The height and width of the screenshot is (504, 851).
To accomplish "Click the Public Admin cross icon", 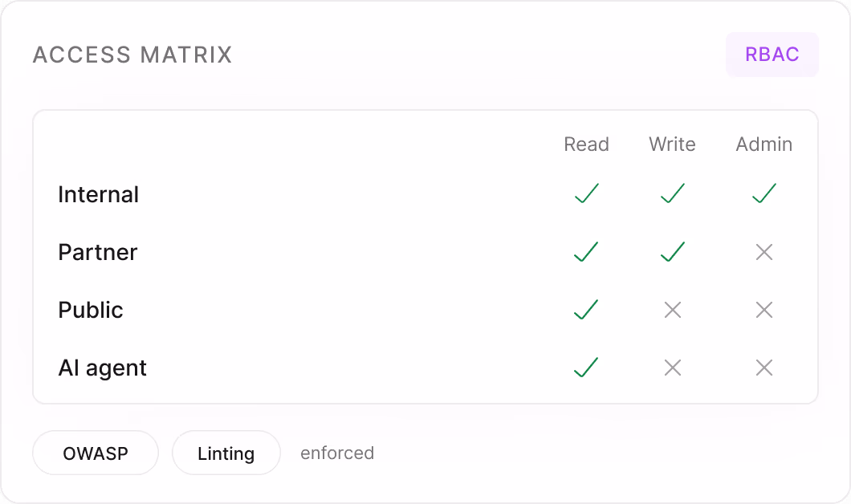I will [764, 310].
